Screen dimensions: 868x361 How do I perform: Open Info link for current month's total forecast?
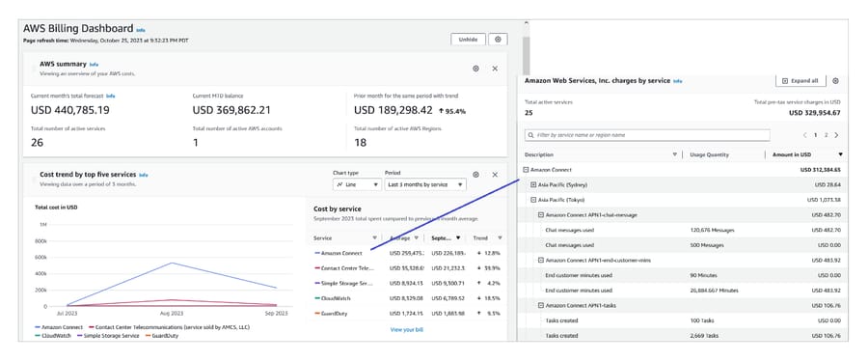pyautogui.click(x=111, y=96)
